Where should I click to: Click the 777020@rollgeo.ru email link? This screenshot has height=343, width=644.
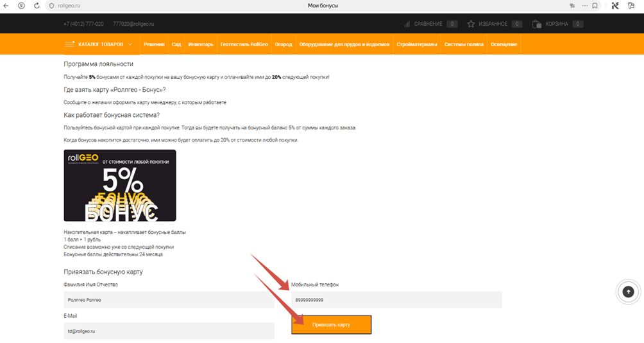133,24
